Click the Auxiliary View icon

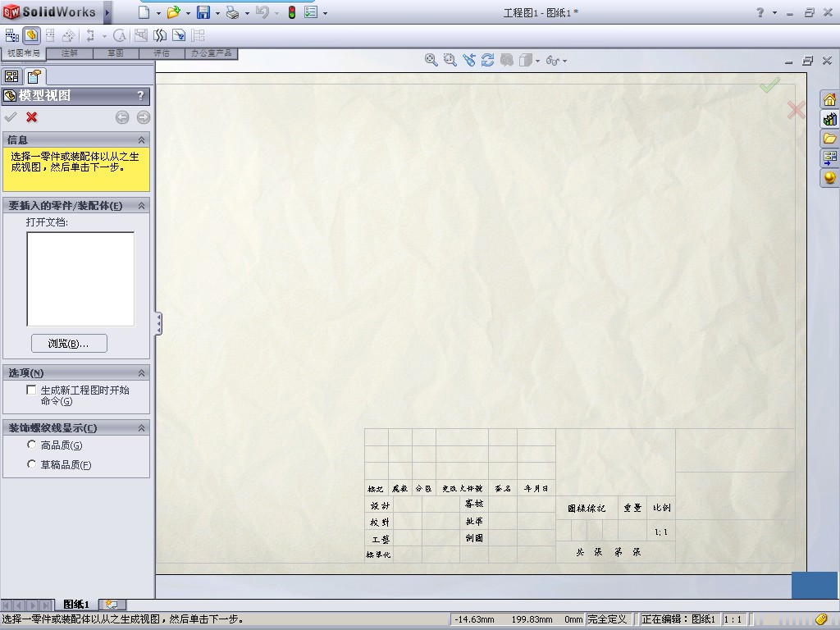point(69,36)
